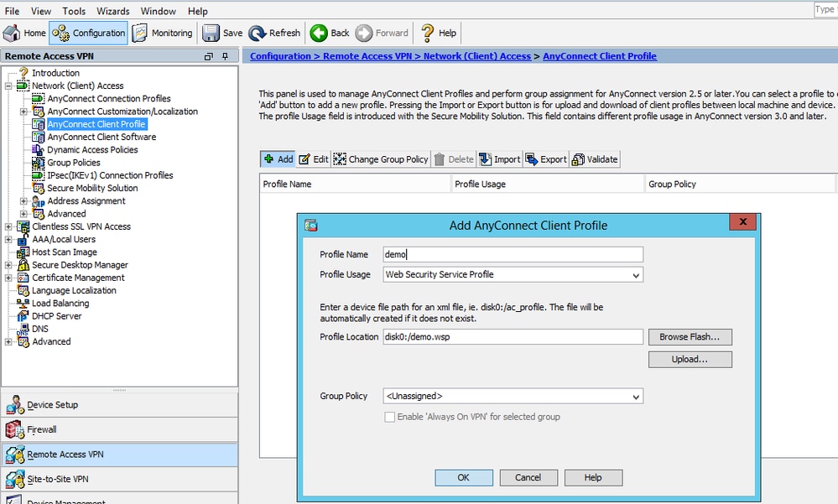The height and width of the screenshot is (504, 838).
Task: Select AnyConnect Client Software in tree
Action: coord(101,137)
